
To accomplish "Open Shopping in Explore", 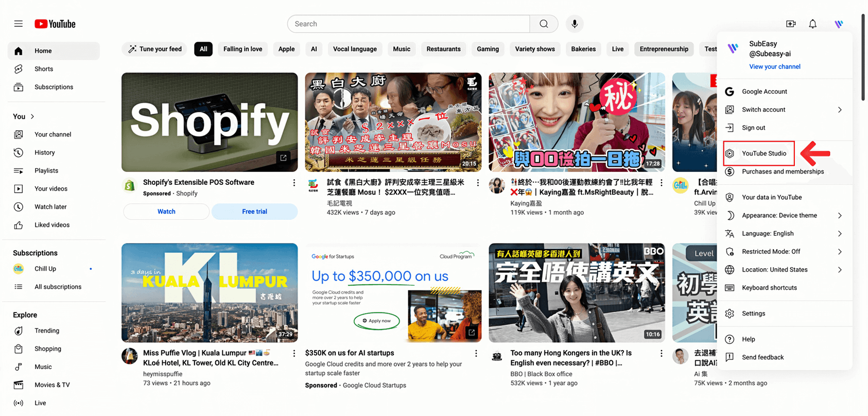I will click(x=54, y=349).
